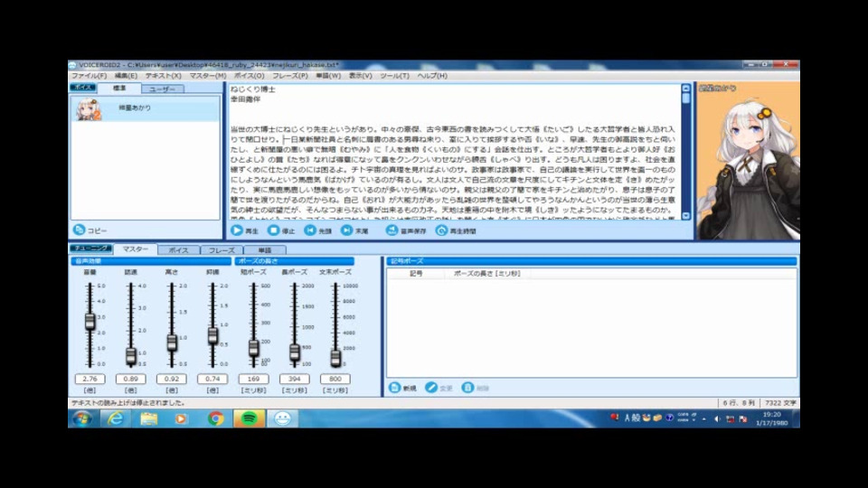The image size is (868, 488).
Task: Stop reading with the 停止 button
Action: (280, 230)
